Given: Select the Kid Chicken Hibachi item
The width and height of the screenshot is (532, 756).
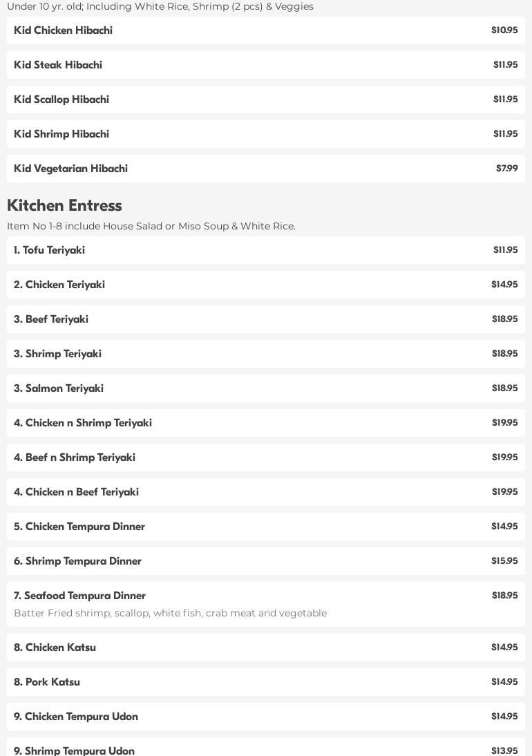Looking at the screenshot, I should [x=265, y=30].
